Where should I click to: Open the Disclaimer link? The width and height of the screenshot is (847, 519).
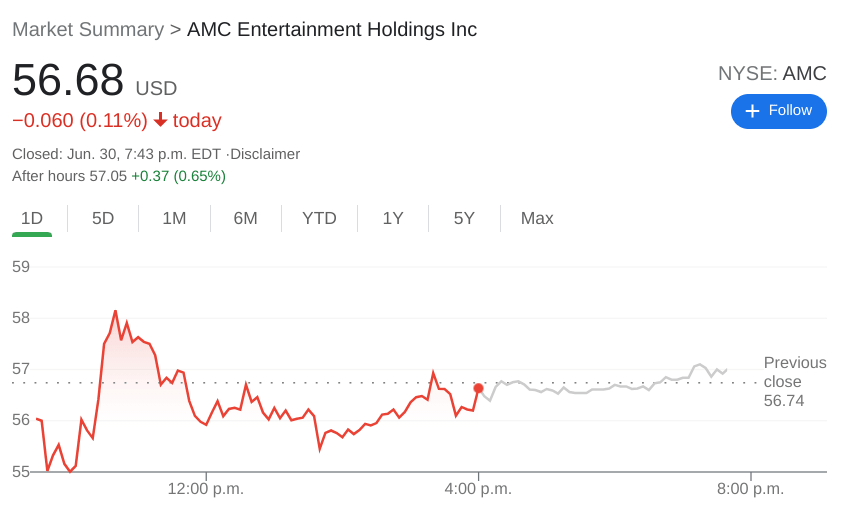point(265,154)
